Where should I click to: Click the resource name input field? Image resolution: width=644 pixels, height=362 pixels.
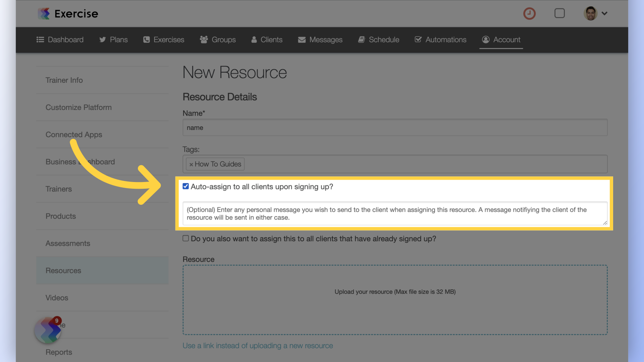[395, 127]
